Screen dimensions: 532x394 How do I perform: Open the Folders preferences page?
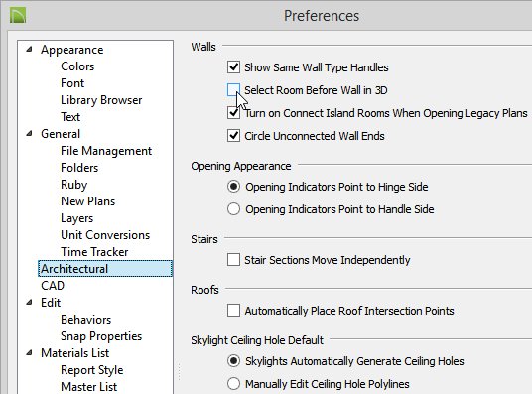click(x=79, y=168)
